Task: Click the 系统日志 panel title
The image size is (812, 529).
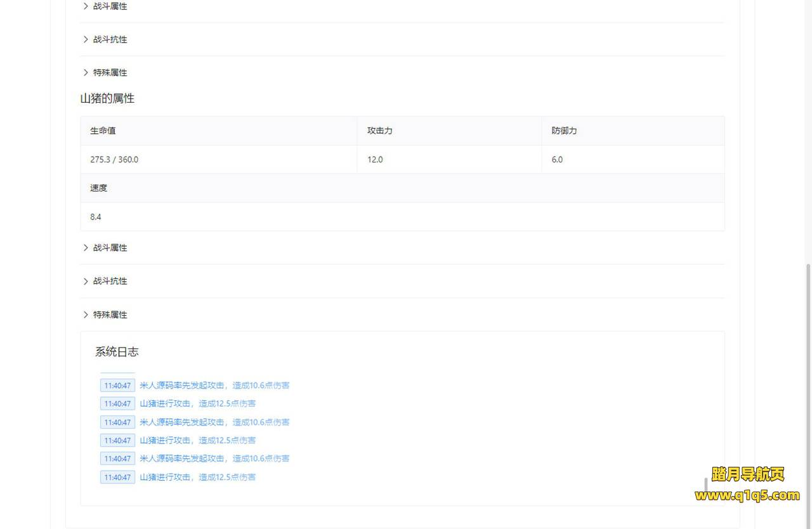Action: [x=117, y=352]
